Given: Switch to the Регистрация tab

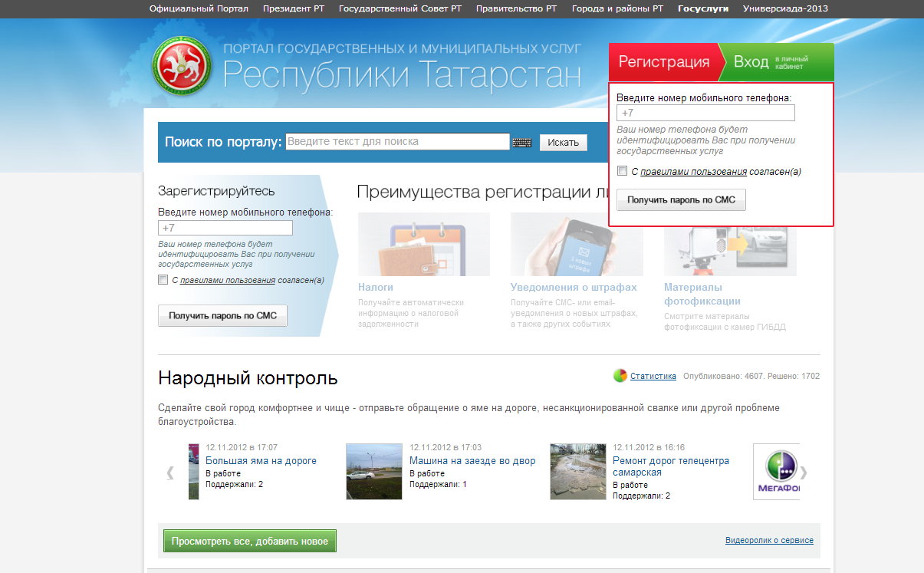Looking at the screenshot, I should tap(664, 62).
